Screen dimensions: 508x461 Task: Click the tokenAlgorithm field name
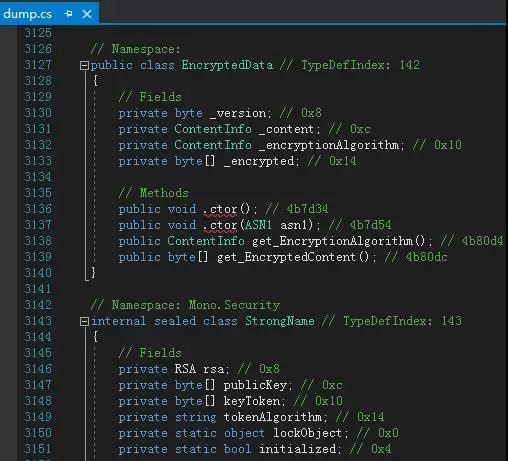coord(273,417)
